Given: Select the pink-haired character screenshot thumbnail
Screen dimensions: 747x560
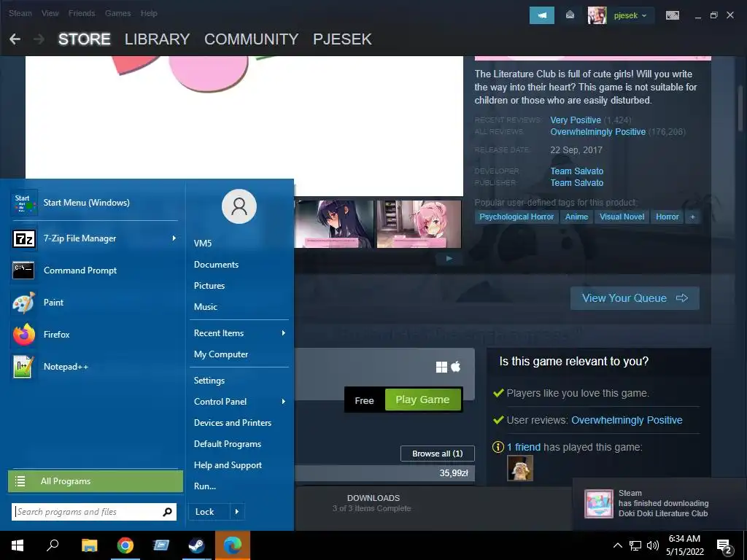Looking at the screenshot, I should [x=419, y=224].
